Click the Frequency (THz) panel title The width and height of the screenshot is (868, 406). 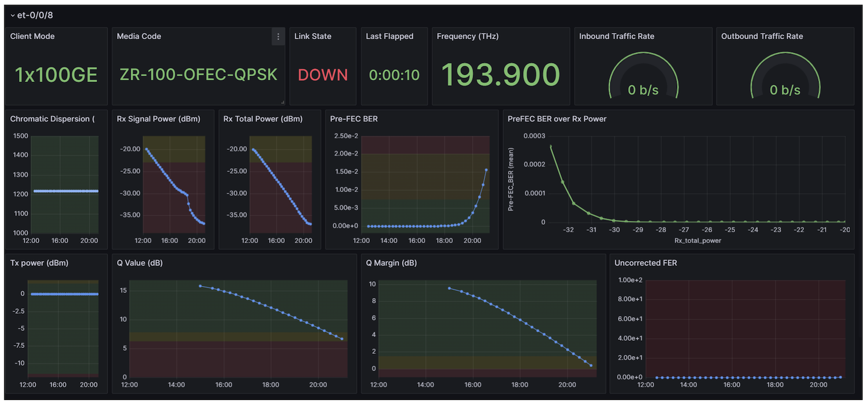pos(468,36)
